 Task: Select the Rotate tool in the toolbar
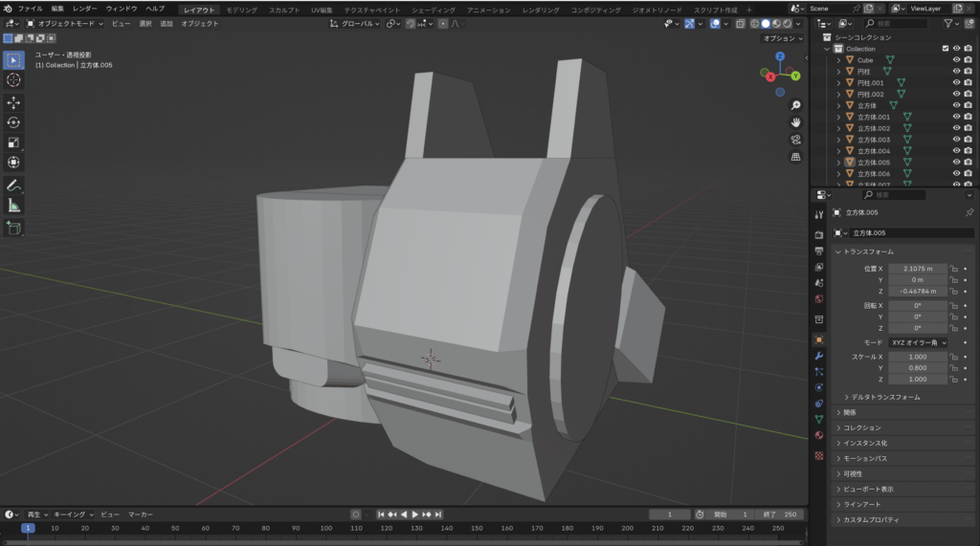14,122
